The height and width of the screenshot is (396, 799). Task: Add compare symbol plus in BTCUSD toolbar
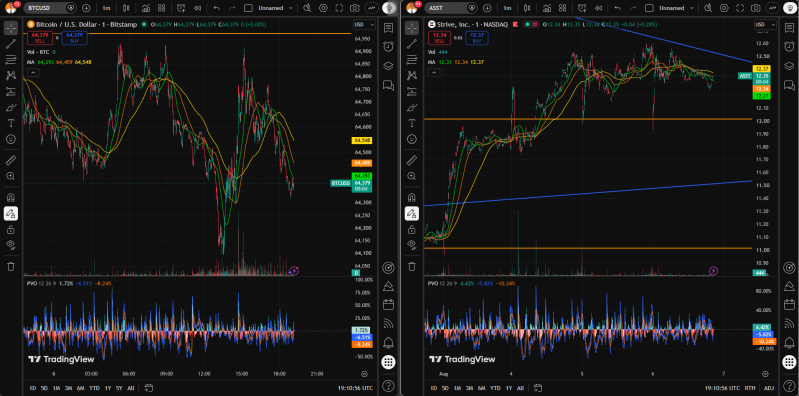(x=86, y=8)
